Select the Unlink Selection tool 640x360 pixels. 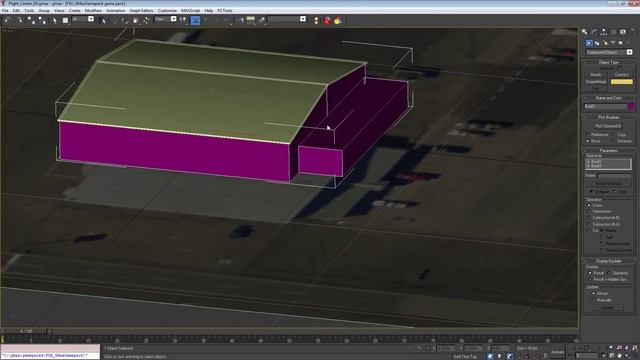tap(42, 20)
